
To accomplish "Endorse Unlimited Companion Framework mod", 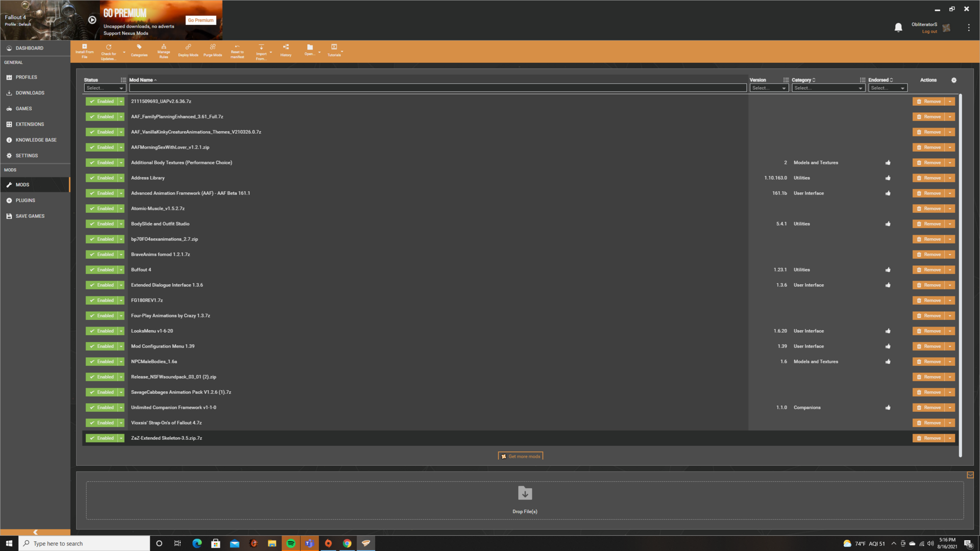I will (x=888, y=408).
